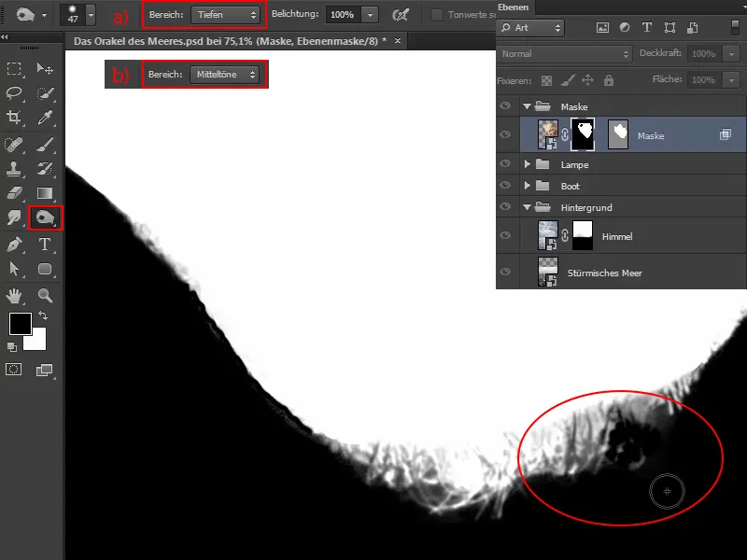This screenshot has height=560, width=747.
Task: Expand the Lampe group
Action: click(x=527, y=164)
